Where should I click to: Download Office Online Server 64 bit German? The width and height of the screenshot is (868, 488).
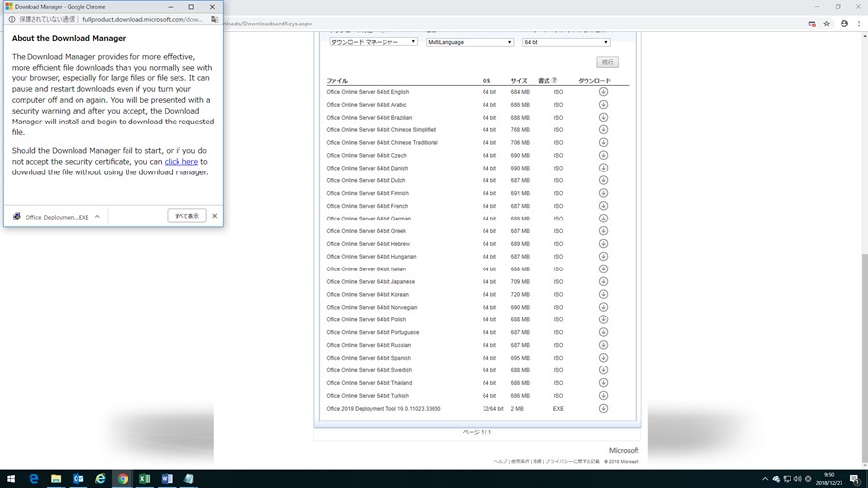(x=603, y=219)
